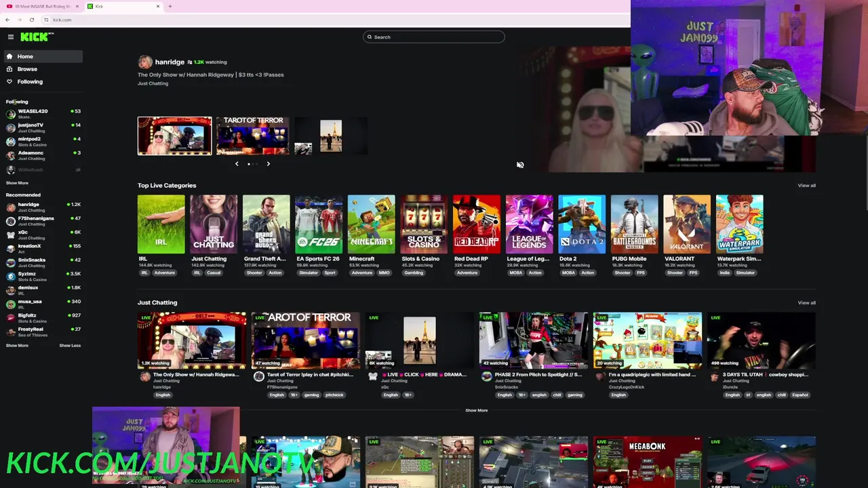View all Just Chatting streams
The height and width of the screenshot is (488, 868).
pyautogui.click(x=806, y=302)
